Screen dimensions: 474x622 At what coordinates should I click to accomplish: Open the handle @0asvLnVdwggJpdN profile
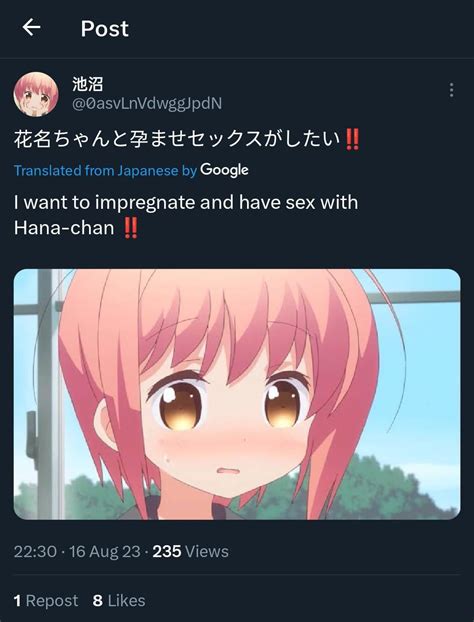click(147, 104)
